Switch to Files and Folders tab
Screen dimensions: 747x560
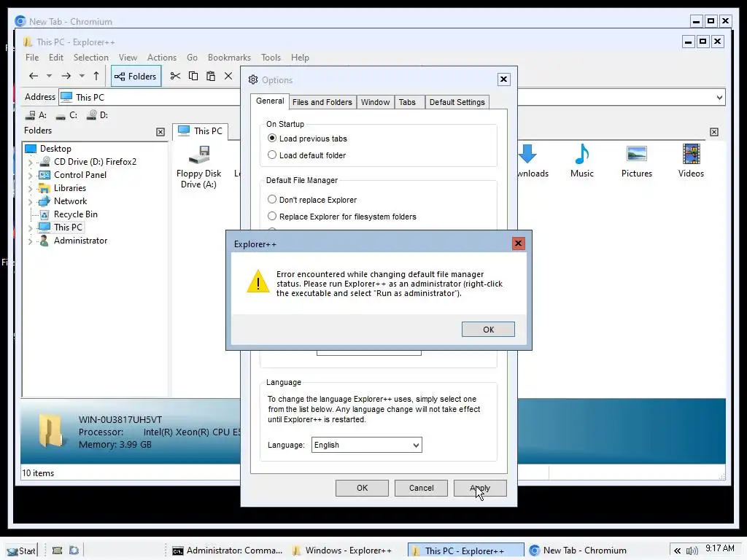[x=322, y=102]
